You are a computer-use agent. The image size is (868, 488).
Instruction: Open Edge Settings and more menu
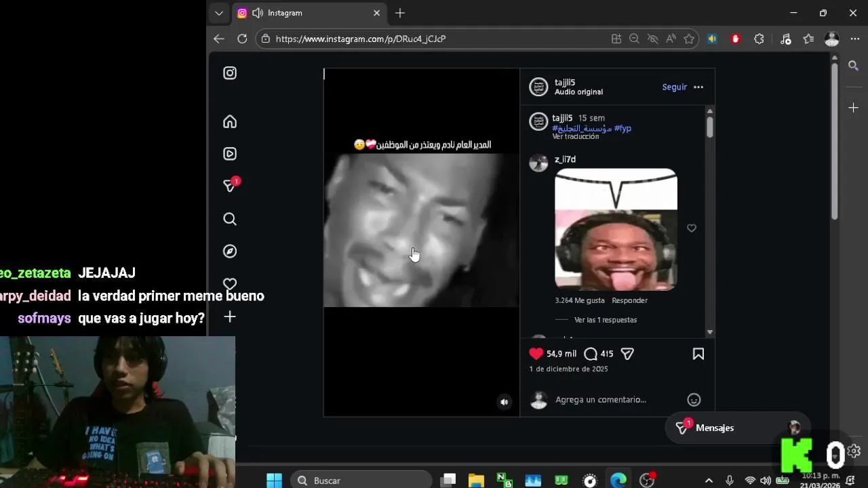(x=854, y=39)
